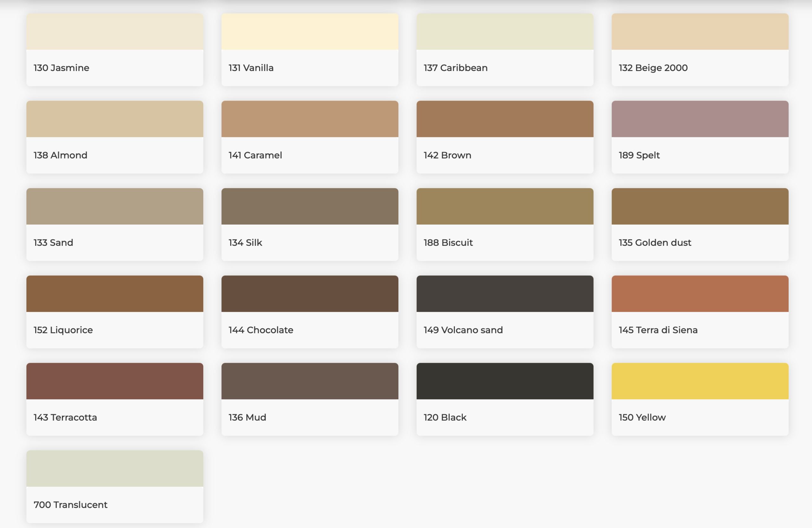
Task: Choose the 144 Chocolate color swatch
Action: click(310, 294)
